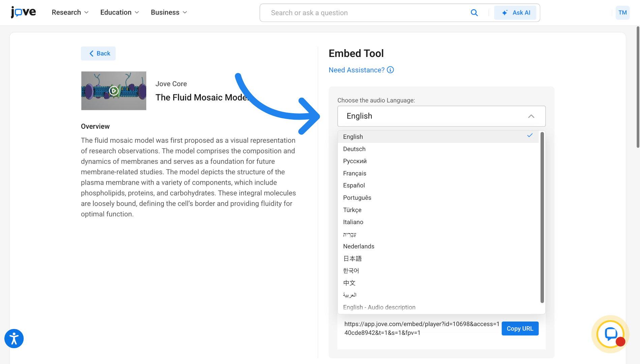Image resolution: width=640 pixels, height=364 pixels.
Task: Click the Ask AI button
Action: point(515,13)
